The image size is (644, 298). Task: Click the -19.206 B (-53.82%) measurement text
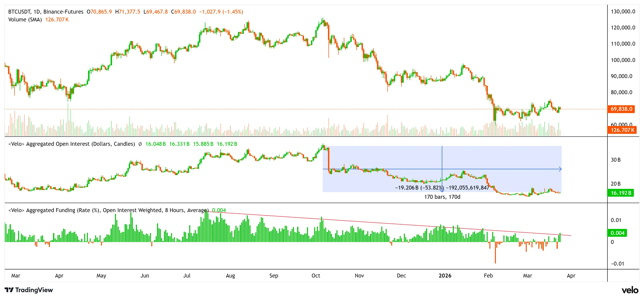click(419, 187)
